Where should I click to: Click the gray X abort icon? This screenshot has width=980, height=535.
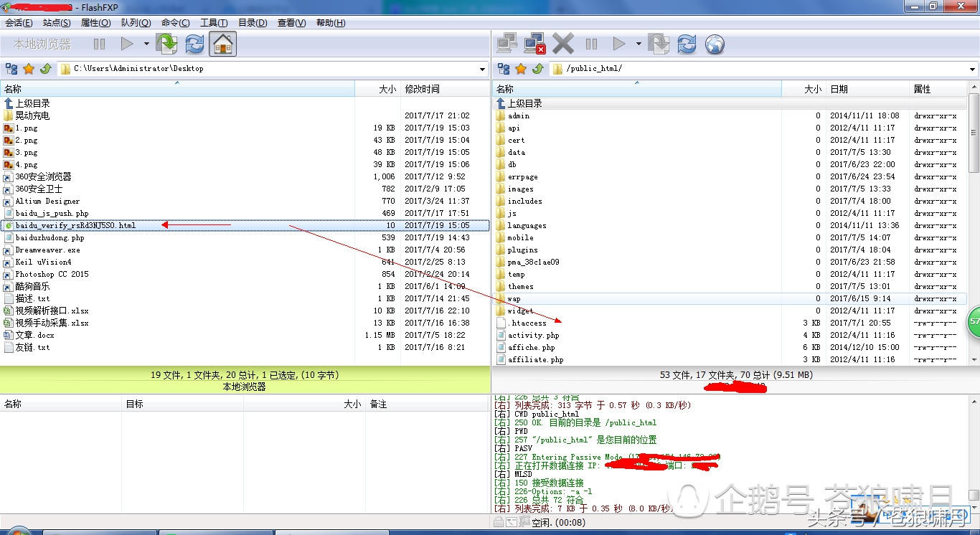click(563, 44)
